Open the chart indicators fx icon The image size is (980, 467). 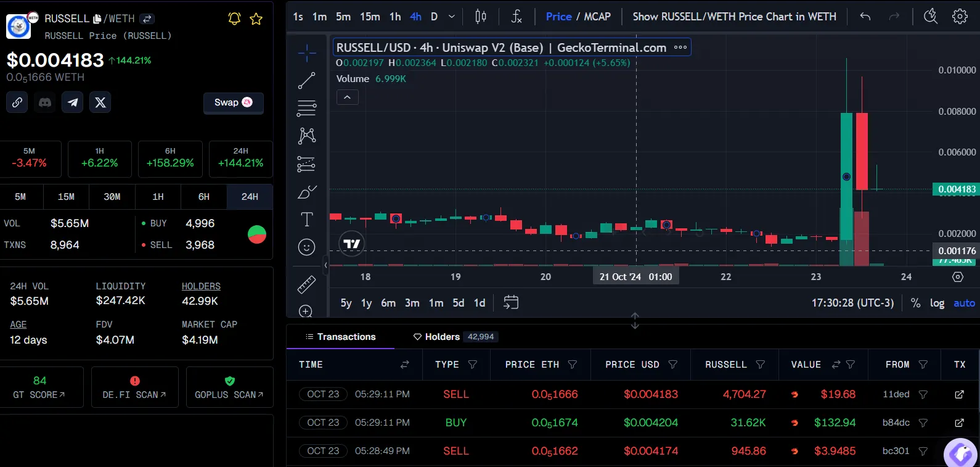click(517, 17)
